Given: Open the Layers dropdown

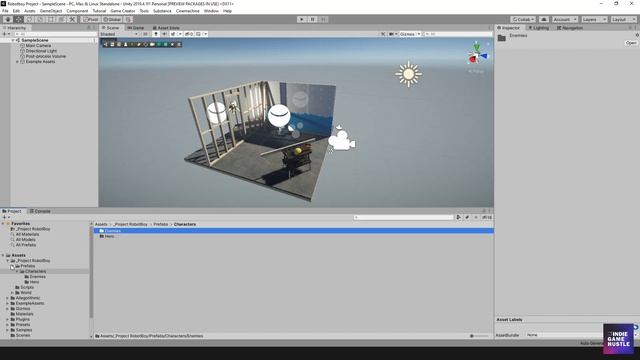Looking at the screenshot, I should coord(594,20).
